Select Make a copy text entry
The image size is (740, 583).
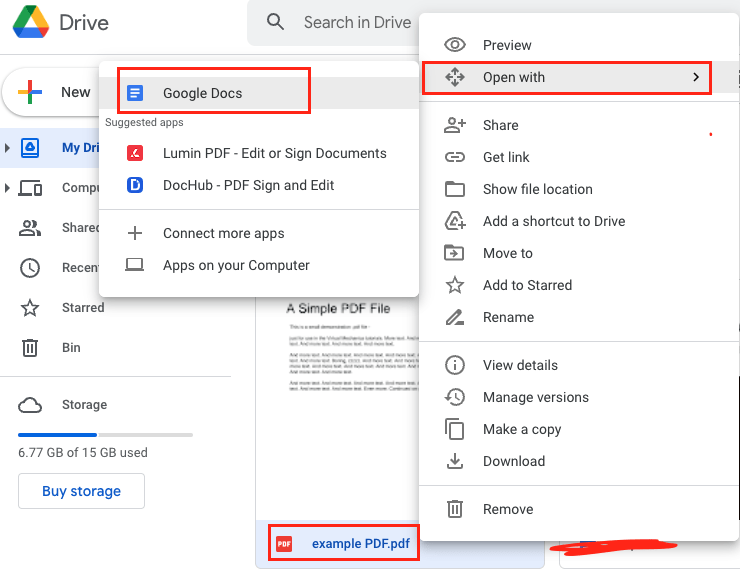pyautogui.click(x=522, y=429)
